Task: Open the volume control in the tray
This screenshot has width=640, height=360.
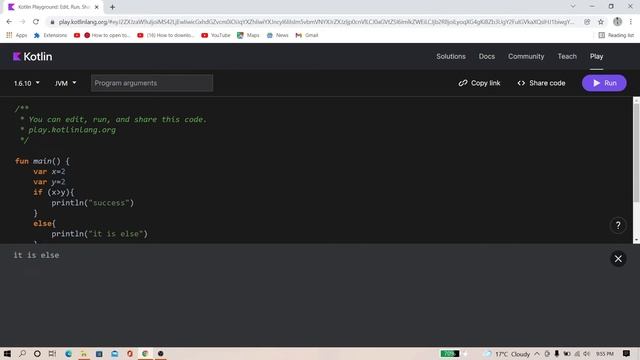Action: (587, 354)
